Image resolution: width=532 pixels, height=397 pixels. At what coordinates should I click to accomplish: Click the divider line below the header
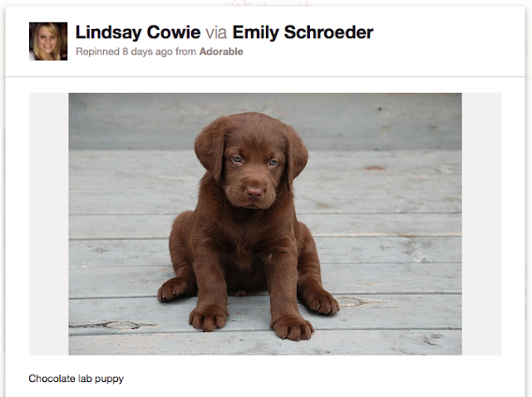click(x=265, y=77)
